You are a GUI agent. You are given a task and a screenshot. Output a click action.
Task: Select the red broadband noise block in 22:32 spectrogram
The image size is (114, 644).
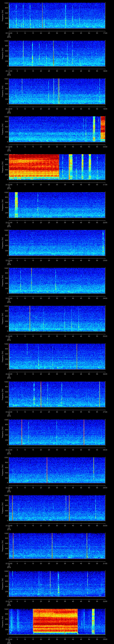(x=55, y=621)
